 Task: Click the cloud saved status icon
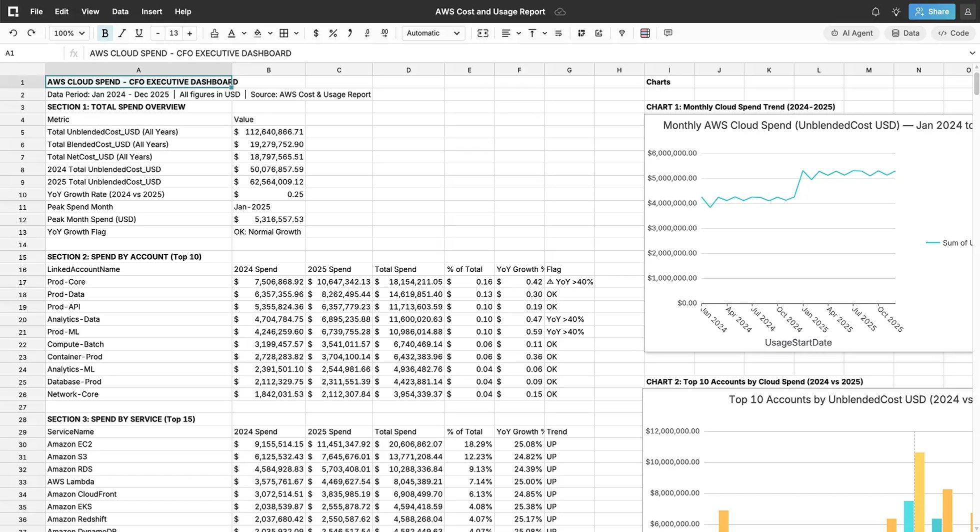(x=560, y=12)
